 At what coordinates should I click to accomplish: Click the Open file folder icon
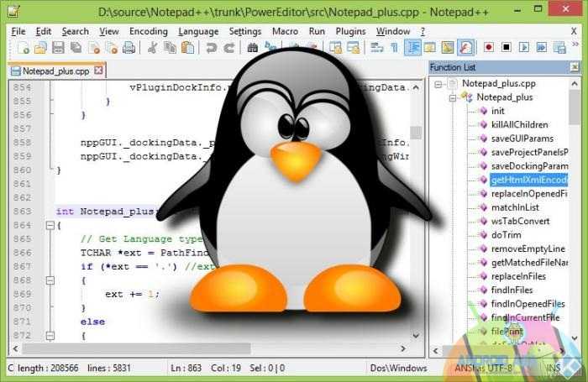pos(40,48)
